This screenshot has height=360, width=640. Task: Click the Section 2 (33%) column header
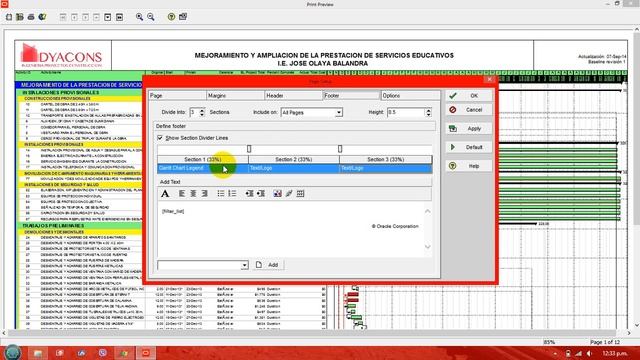point(294,160)
